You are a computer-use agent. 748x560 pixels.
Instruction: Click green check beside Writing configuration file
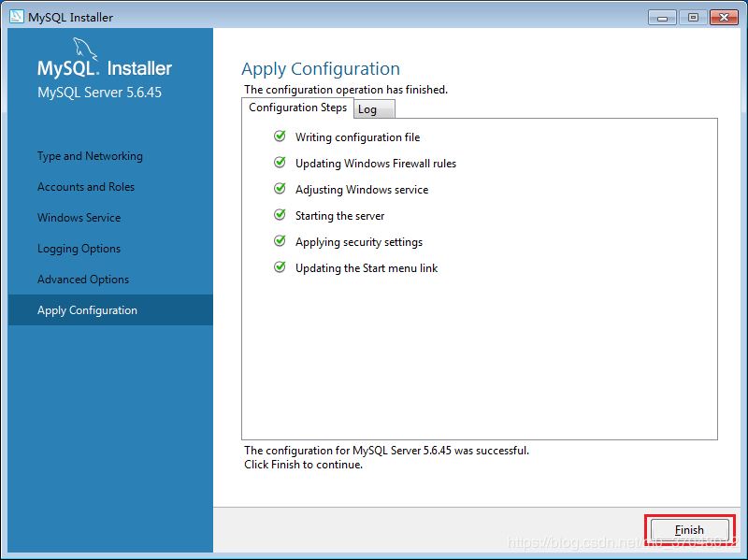279,136
